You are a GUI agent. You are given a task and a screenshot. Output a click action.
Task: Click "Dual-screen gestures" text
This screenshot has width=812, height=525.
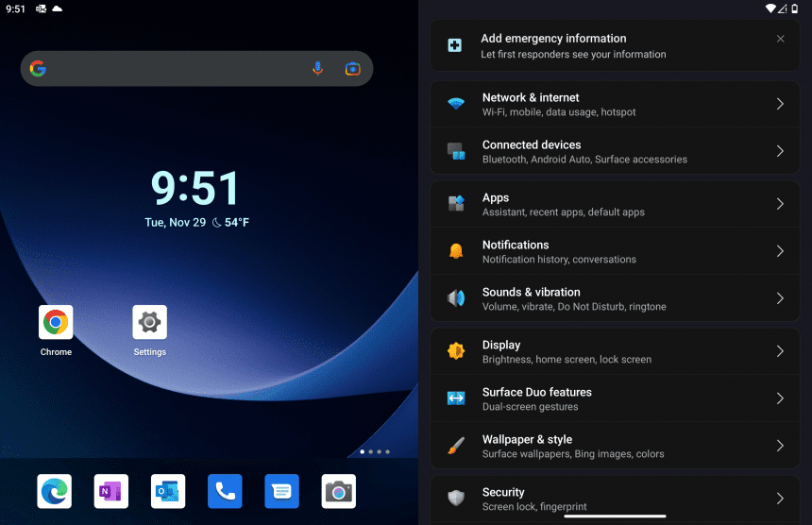(531, 406)
